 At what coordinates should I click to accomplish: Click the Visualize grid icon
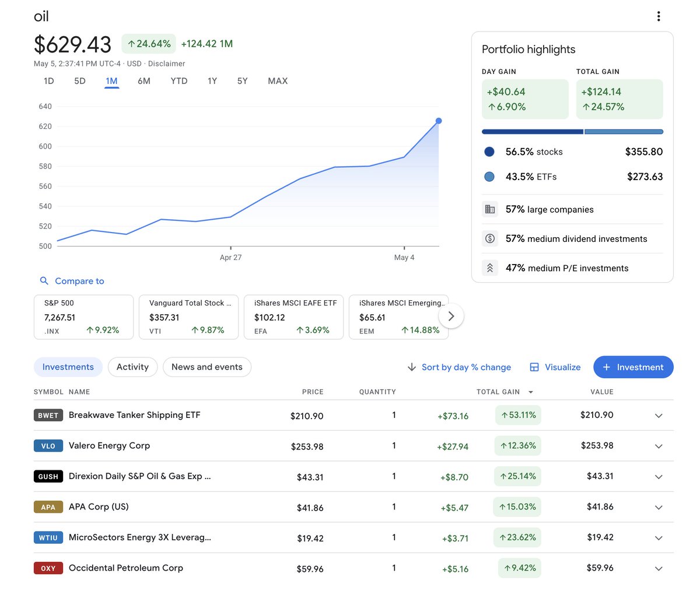click(534, 367)
